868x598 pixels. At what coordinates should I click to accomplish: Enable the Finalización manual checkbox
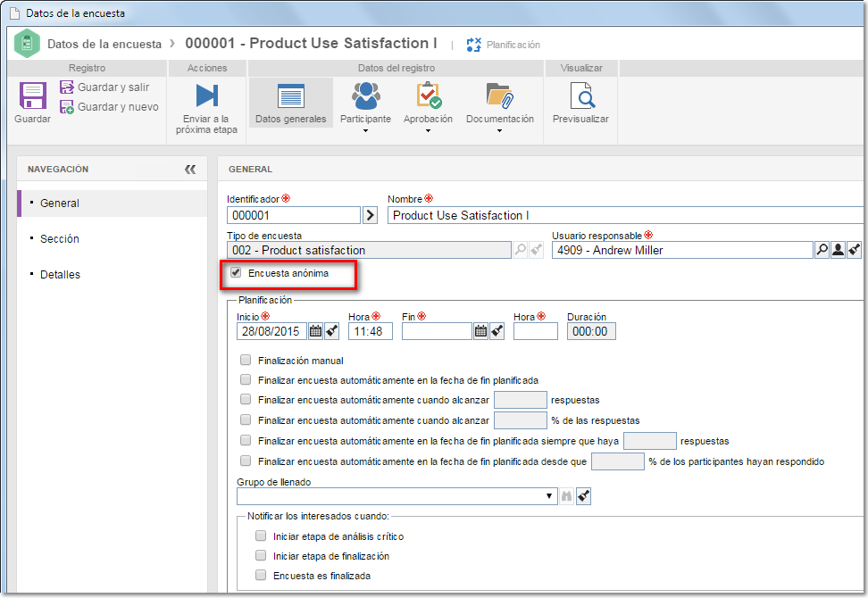[x=246, y=360]
